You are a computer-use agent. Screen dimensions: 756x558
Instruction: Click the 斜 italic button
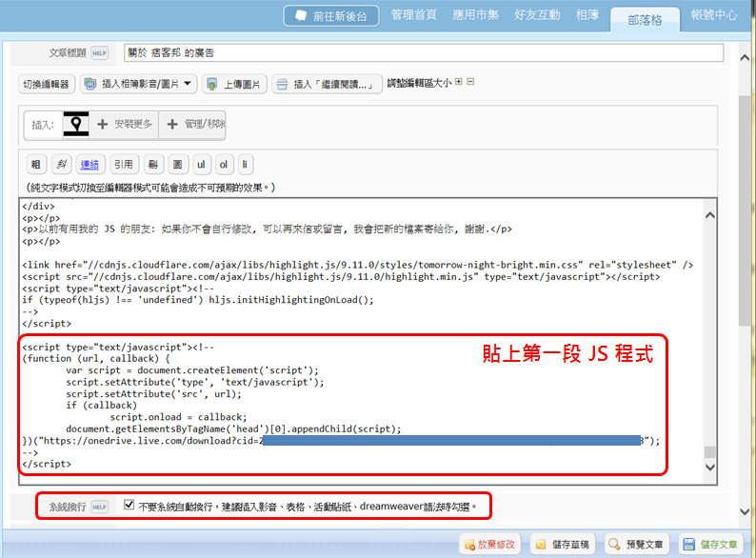pos(61,165)
